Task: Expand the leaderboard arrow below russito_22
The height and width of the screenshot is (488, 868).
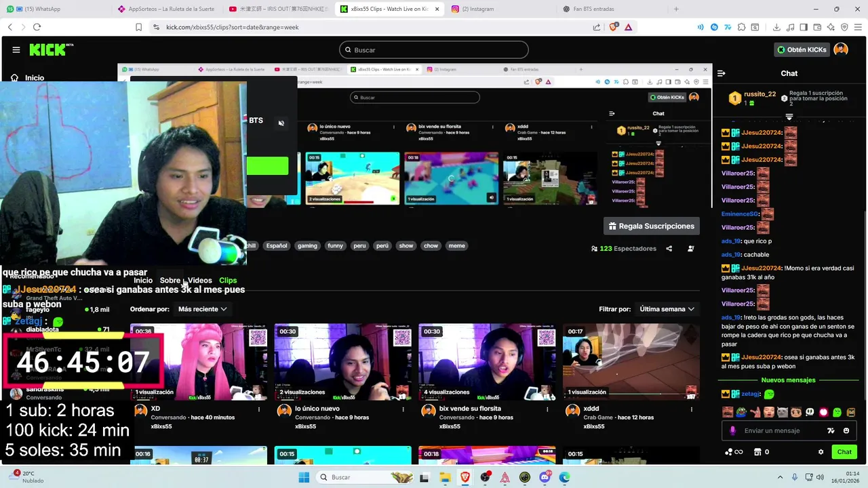Action: [x=789, y=117]
